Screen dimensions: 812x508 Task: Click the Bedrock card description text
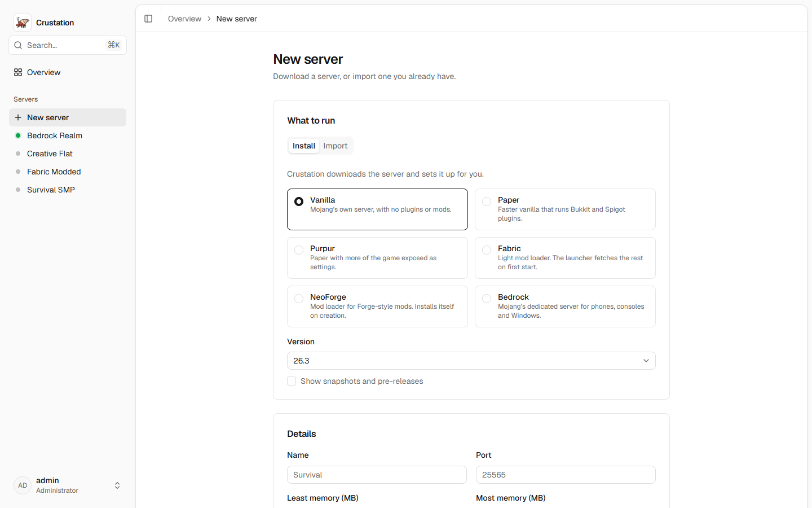[571, 311]
